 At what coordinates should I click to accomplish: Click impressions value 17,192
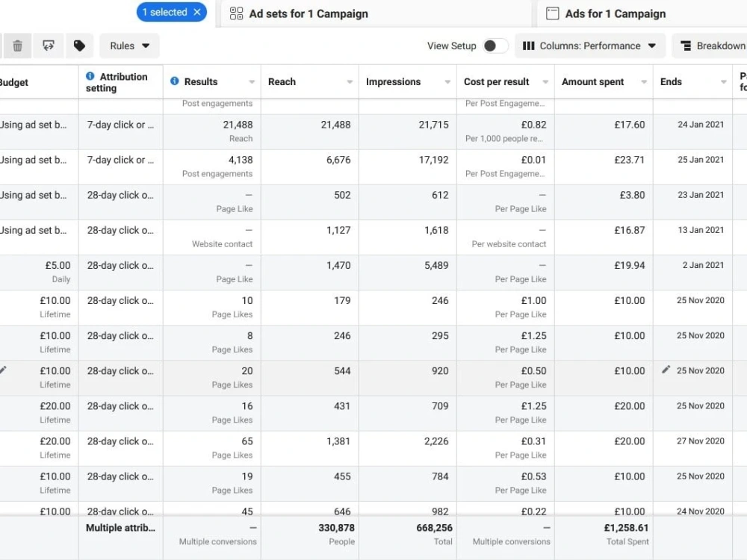tap(433, 160)
